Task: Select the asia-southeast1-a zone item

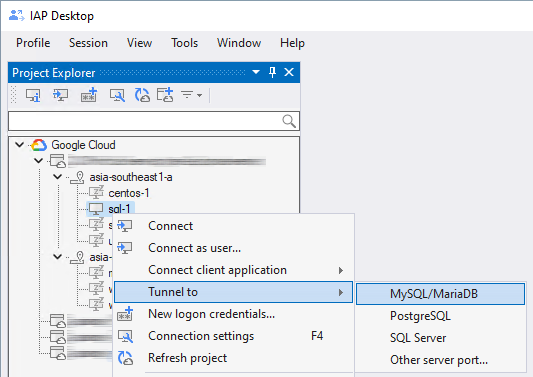Action: pyautogui.click(x=131, y=177)
